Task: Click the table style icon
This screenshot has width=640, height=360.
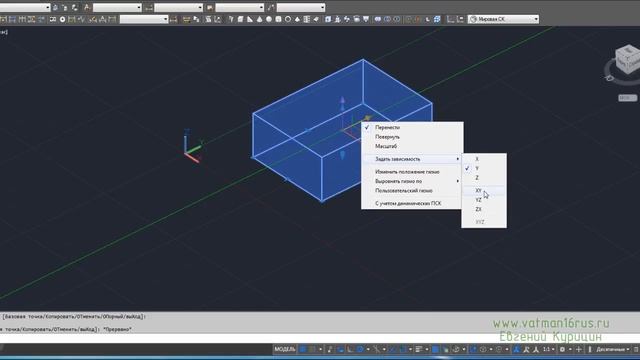Action: click(210, 7)
